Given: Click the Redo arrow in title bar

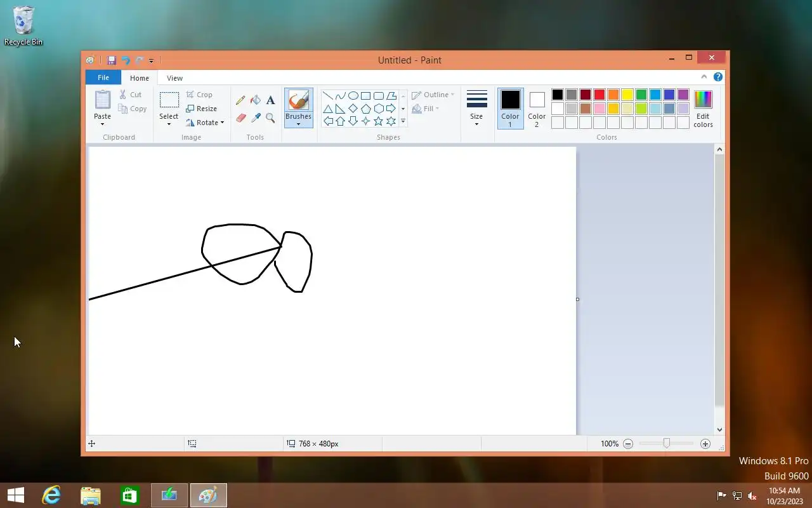Looking at the screenshot, I should (139, 60).
